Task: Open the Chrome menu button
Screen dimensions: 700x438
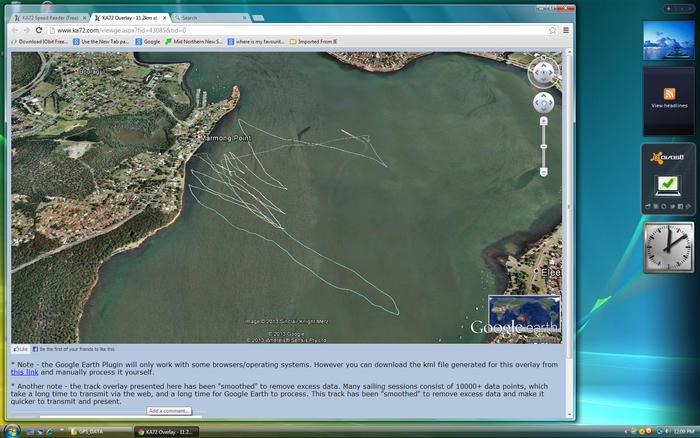Action: tap(566, 30)
